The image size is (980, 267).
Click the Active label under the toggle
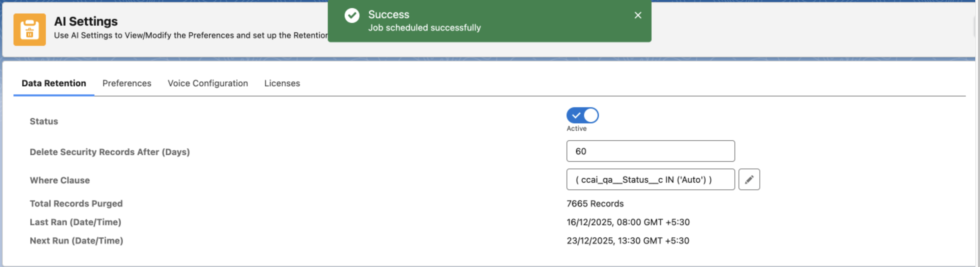(576, 128)
